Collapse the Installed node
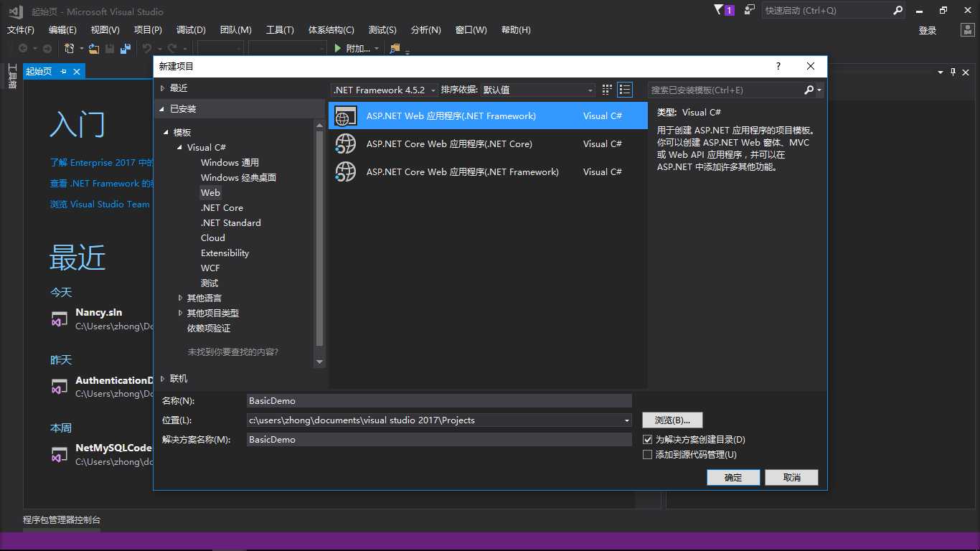Viewport: 980px width, 551px height. [x=163, y=108]
